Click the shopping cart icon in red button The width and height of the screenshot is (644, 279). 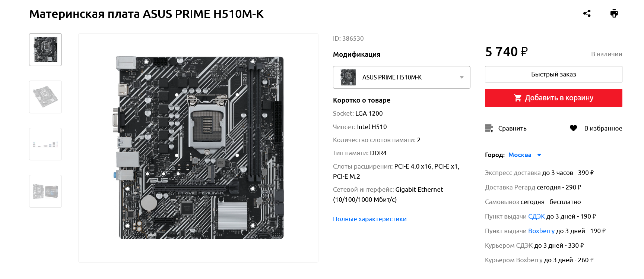pyautogui.click(x=518, y=98)
